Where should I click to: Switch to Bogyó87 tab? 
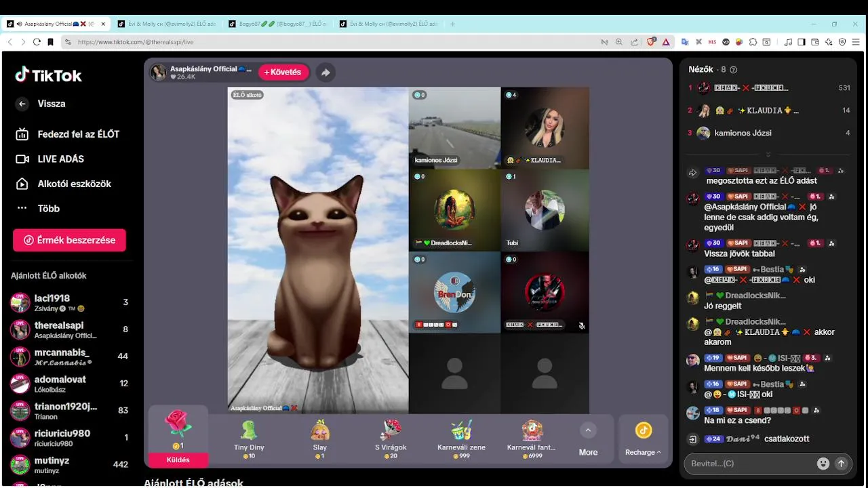click(278, 24)
